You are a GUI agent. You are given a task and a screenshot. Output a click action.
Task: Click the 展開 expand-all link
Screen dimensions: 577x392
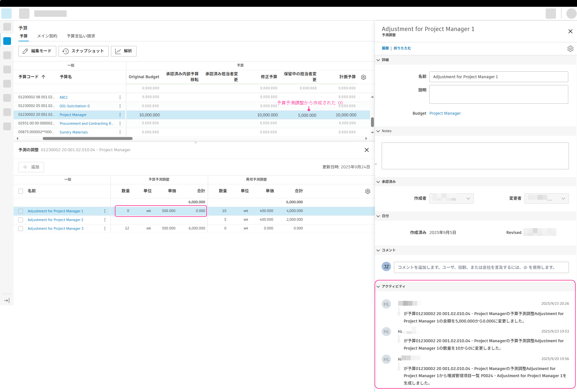tap(385, 48)
